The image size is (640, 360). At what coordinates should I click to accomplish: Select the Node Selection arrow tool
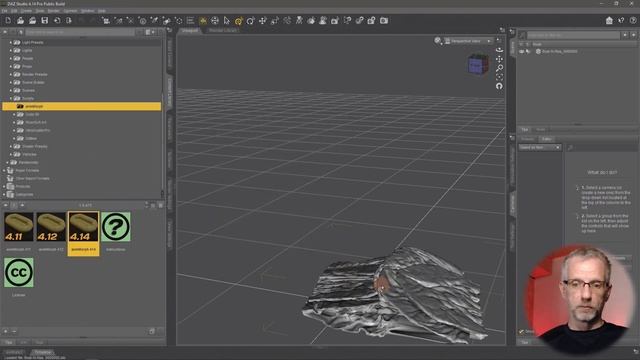pyautogui.click(x=227, y=20)
